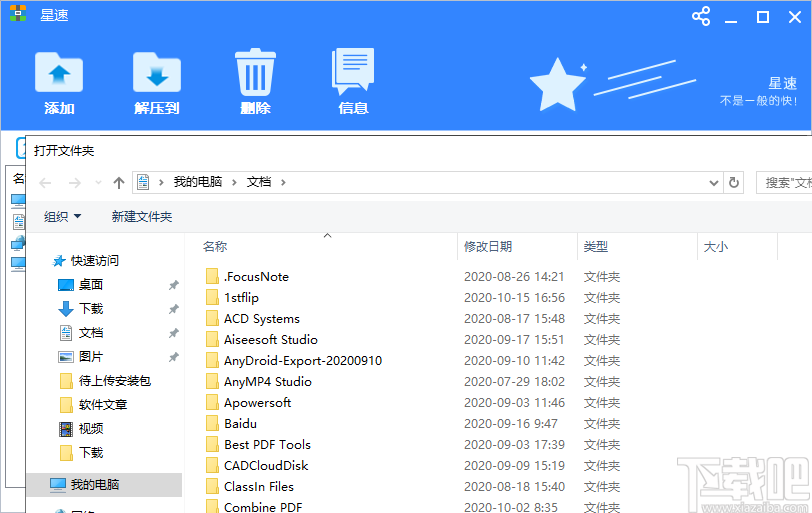Screen dimensions: 812x513
Task: Click the share icon in title bar
Action: (701, 17)
